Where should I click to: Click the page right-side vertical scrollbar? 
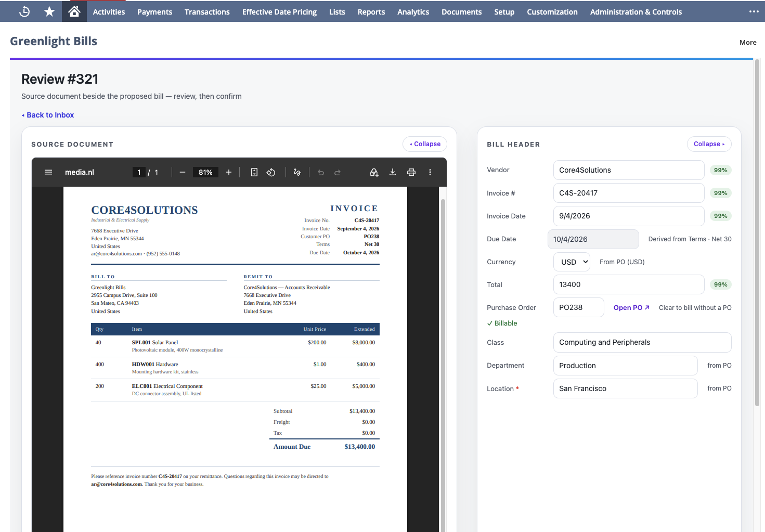pyautogui.click(x=757, y=232)
